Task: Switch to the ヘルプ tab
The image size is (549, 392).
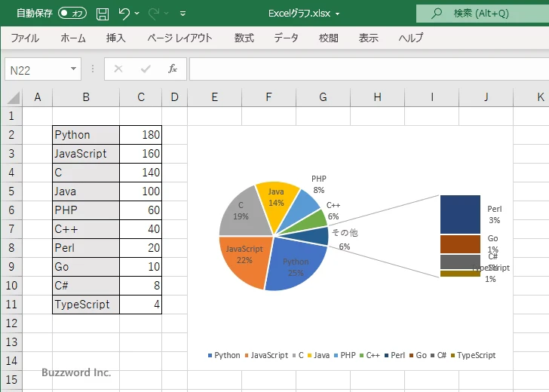Action: click(411, 38)
